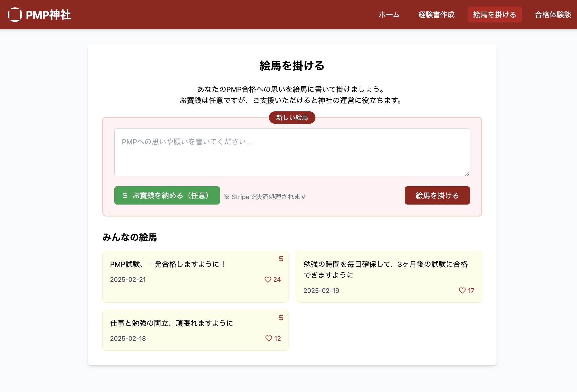Image resolution: width=577 pixels, height=392 pixels.
Task: Click the textarea resize handle corner
Action: point(467,173)
